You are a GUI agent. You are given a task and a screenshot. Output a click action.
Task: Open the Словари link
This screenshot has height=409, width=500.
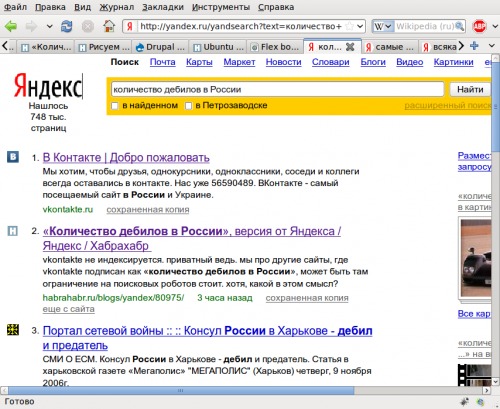point(331,62)
